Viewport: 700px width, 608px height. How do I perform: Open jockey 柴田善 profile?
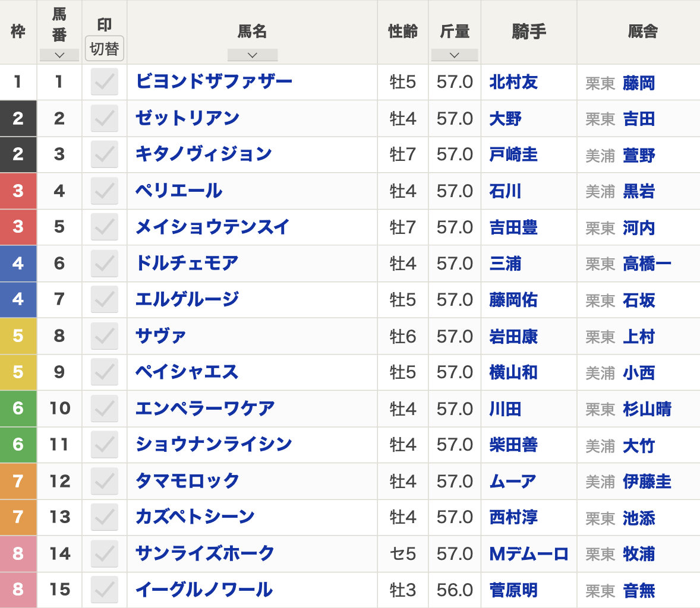pos(513,445)
